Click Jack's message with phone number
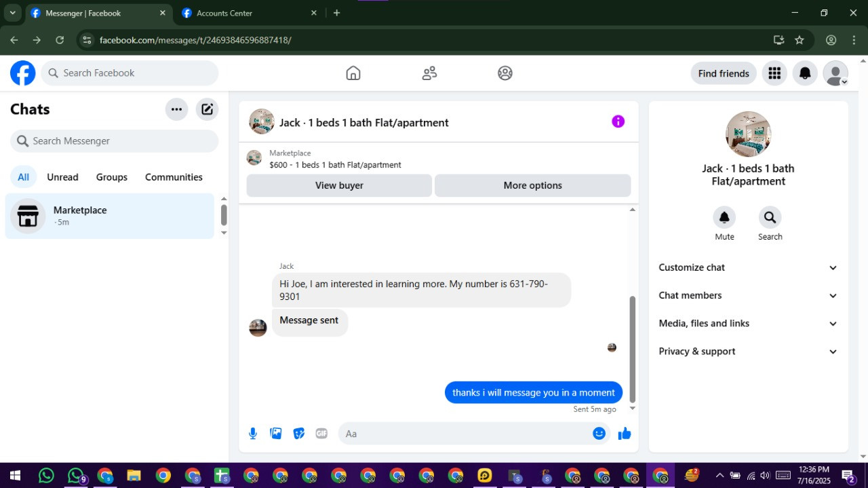The image size is (868, 488). [421, 290]
